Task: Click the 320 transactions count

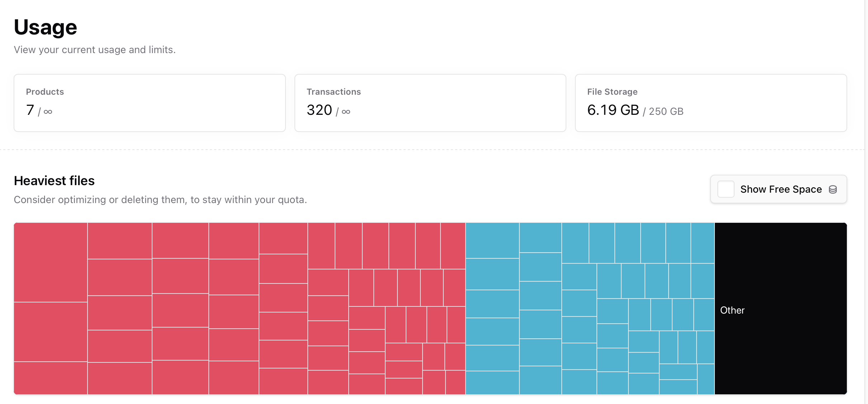Action: point(319,110)
